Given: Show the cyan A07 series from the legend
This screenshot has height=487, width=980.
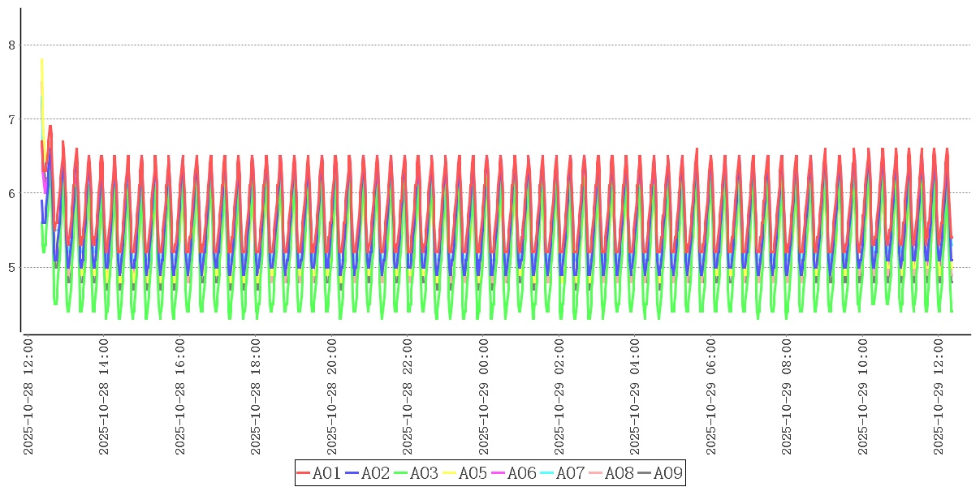Looking at the screenshot, I should pyautogui.click(x=562, y=473).
